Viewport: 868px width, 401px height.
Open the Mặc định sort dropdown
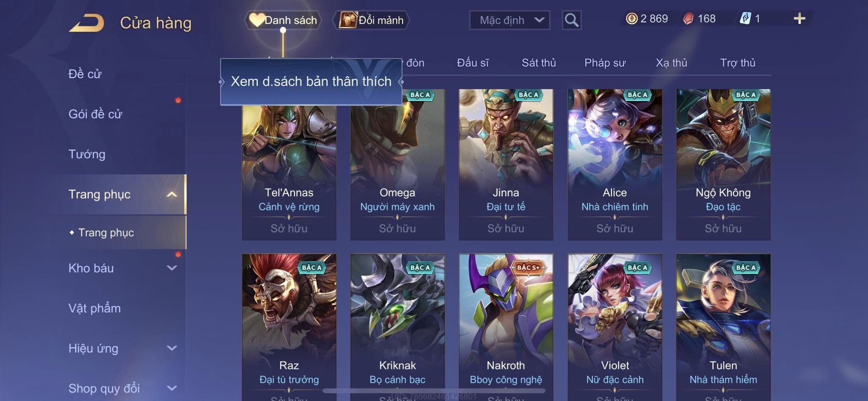tap(510, 20)
